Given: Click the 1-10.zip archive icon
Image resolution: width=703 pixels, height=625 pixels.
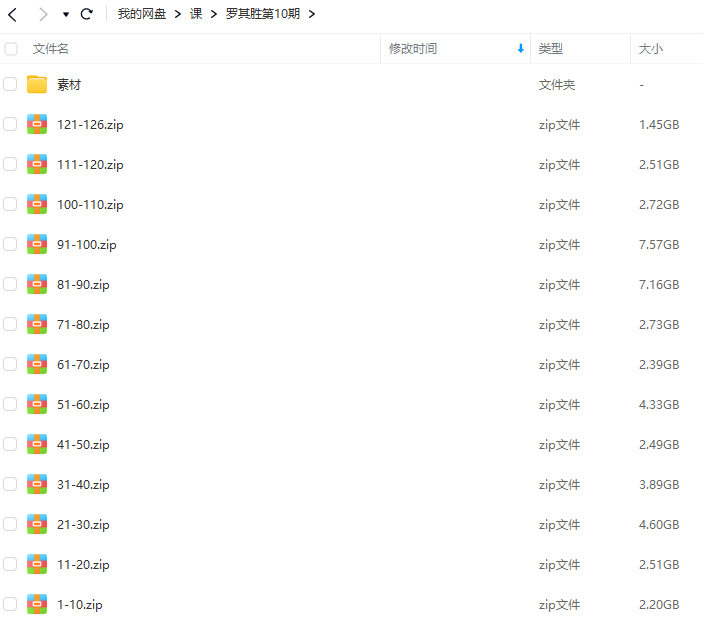Looking at the screenshot, I should (x=37, y=604).
